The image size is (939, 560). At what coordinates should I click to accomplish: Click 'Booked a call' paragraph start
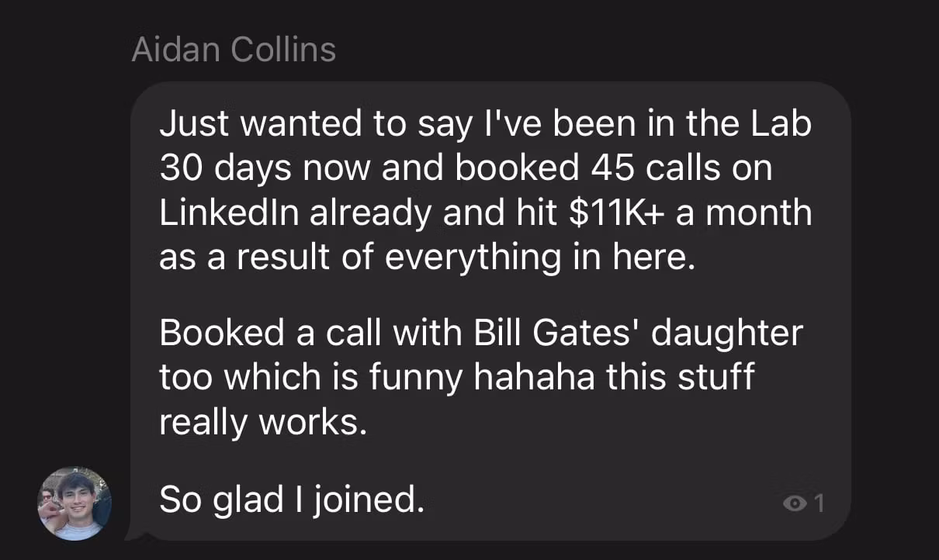pos(263,334)
